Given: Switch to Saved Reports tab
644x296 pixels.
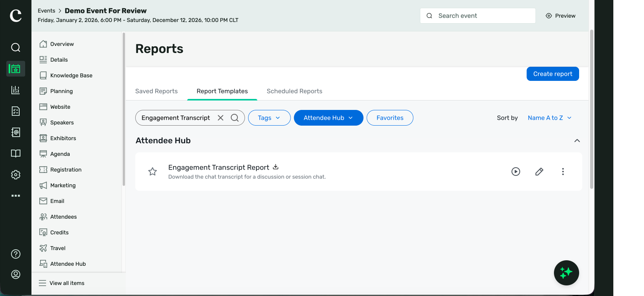Looking at the screenshot, I should pyautogui.click(x=156, y=91).
